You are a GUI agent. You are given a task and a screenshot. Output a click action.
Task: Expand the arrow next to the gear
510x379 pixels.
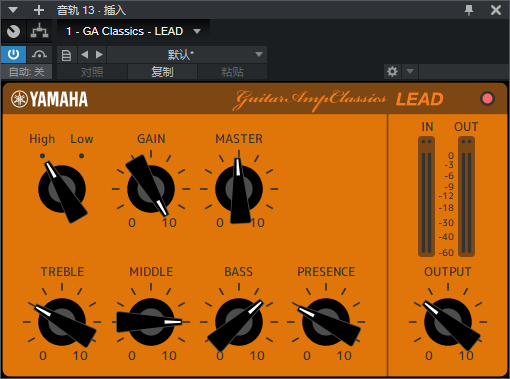pos(410,71)
